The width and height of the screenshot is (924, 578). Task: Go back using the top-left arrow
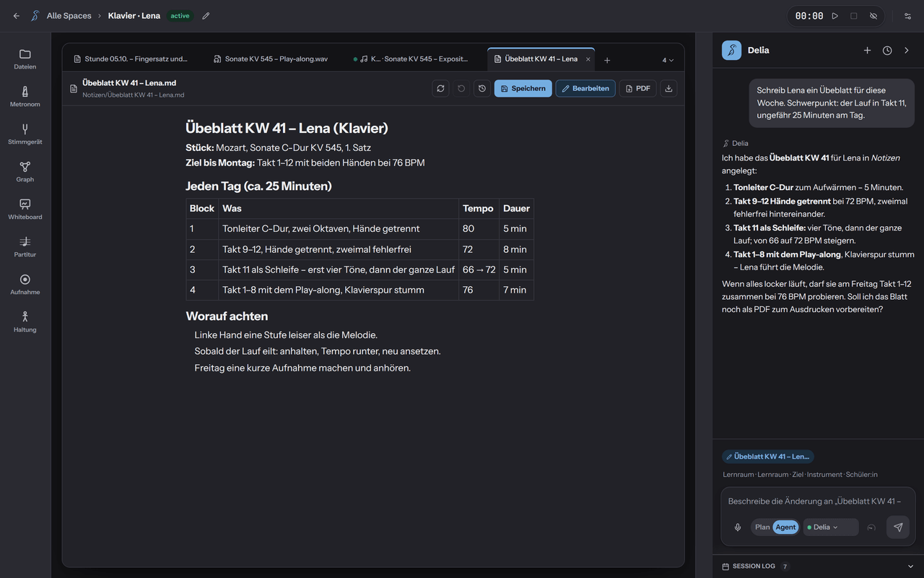pyautogui.click(x=17, y=16)
